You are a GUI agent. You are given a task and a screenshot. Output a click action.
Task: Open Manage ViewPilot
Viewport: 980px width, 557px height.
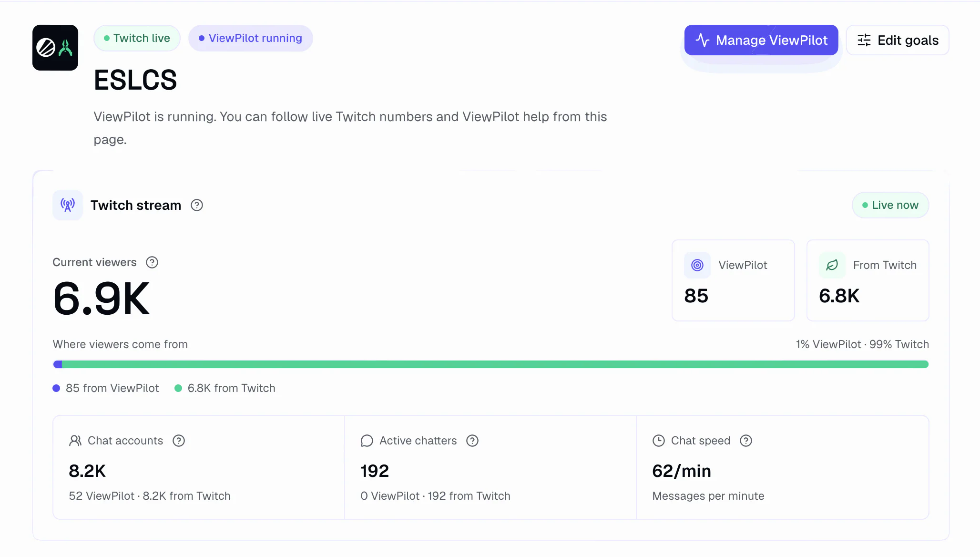(x=761, y=40)
